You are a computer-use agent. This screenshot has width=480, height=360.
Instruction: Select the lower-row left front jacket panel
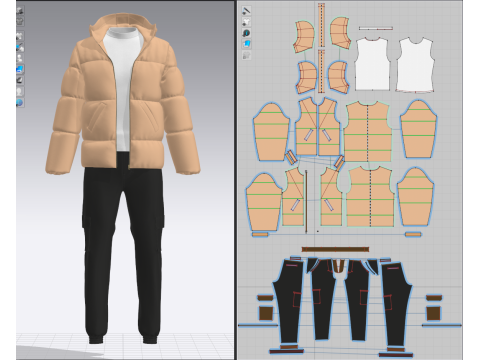tap(293, 197)
